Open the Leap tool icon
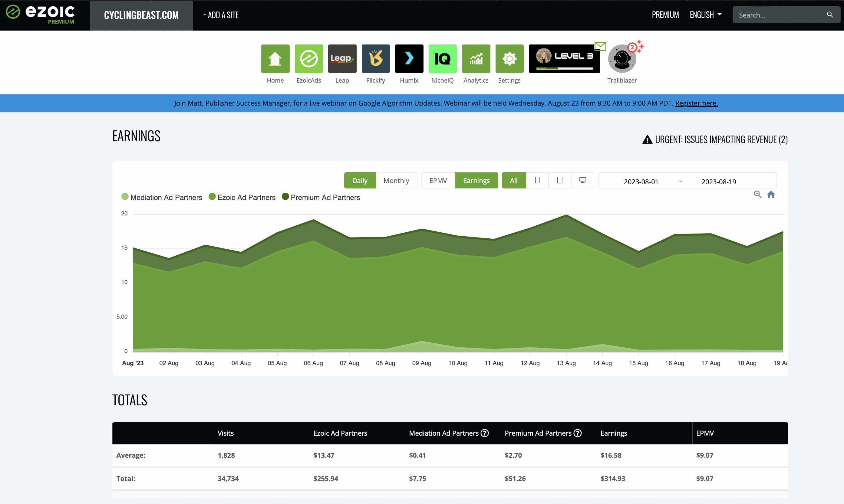844x504 pixels. 342,58
